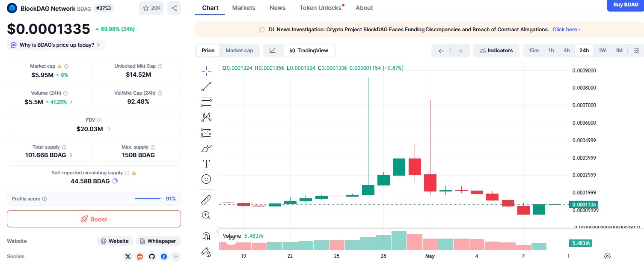
Task: Set chart interval to 1h
Action: click(551, 51)
